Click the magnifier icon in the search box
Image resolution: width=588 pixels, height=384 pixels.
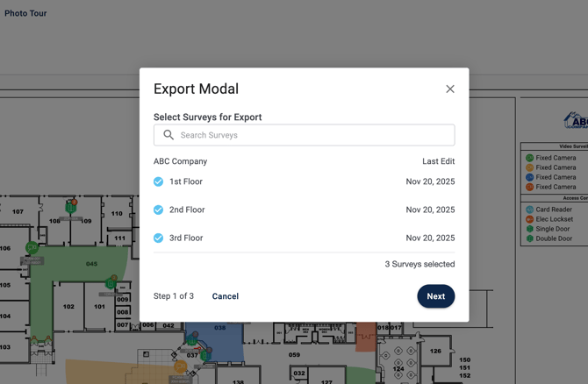coord(169,135)
